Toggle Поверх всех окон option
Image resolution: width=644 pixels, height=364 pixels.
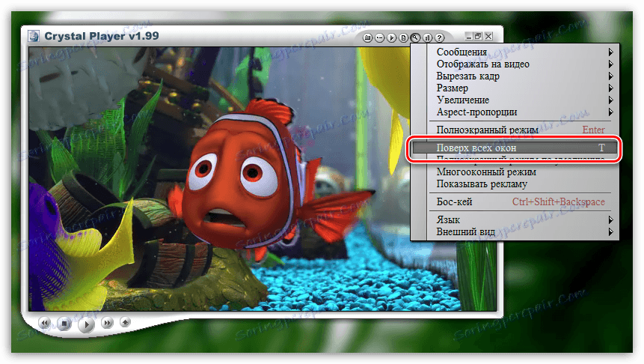click(515, 148)
